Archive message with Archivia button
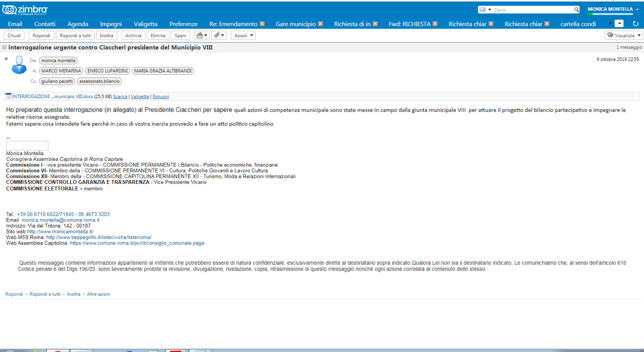 133,35
